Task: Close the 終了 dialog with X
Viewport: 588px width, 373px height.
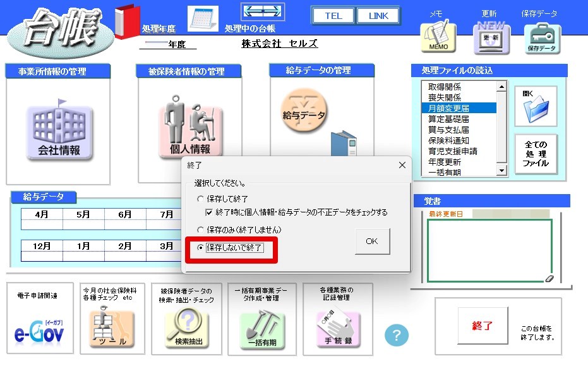Action: point(402,165)
